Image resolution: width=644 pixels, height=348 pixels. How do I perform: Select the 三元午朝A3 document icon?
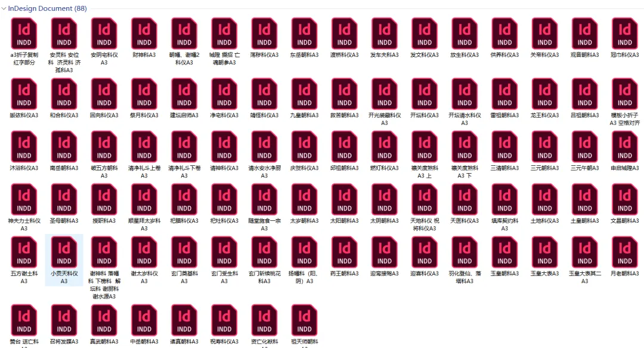(x=584, y=146)
